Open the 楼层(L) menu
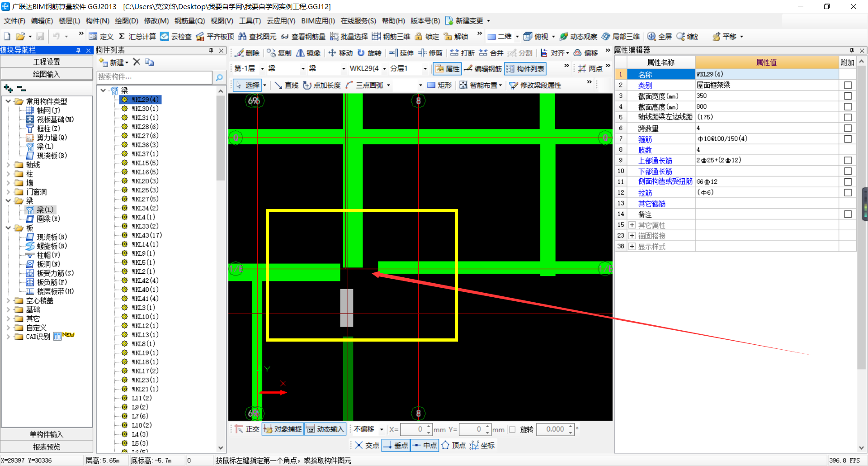The width and height of the screenshot is (868, 466). pyautogui.click(x=69, y=21)
